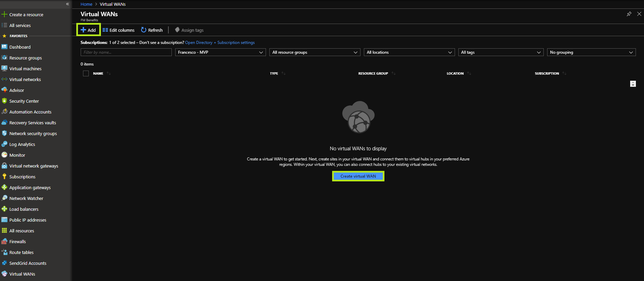Click the Route tables icon
Screen dimensions: 644x281
(x=4, y=252)
